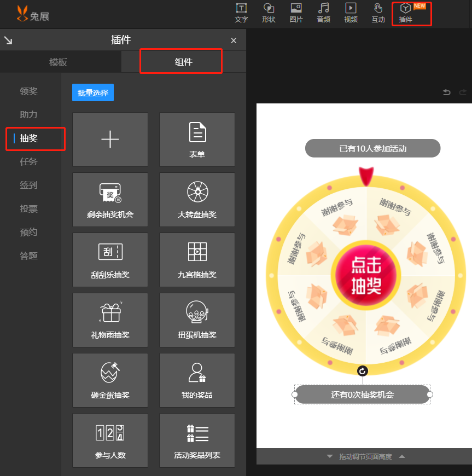The image size is (472, 476).
Task: Open the 形状 shape tool
Action: [269, 13]
